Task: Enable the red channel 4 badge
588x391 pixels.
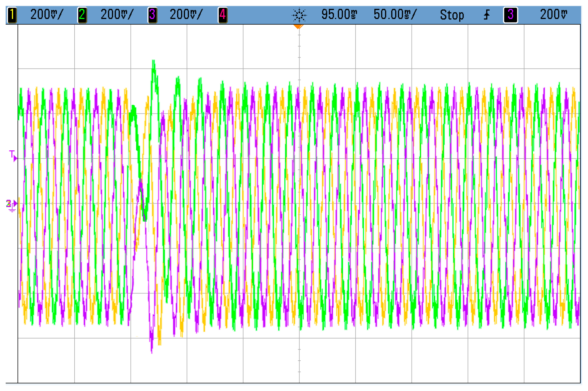Action: tap(223, 15)
